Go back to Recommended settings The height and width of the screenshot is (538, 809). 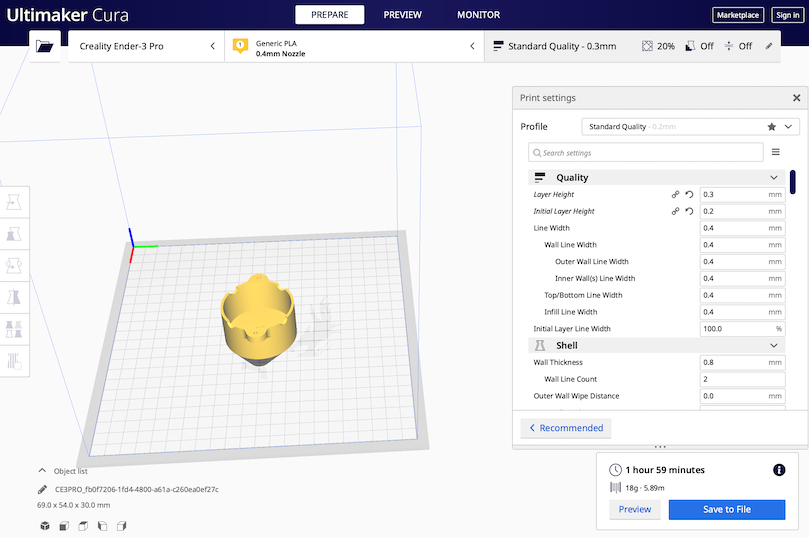click(566, 428)
